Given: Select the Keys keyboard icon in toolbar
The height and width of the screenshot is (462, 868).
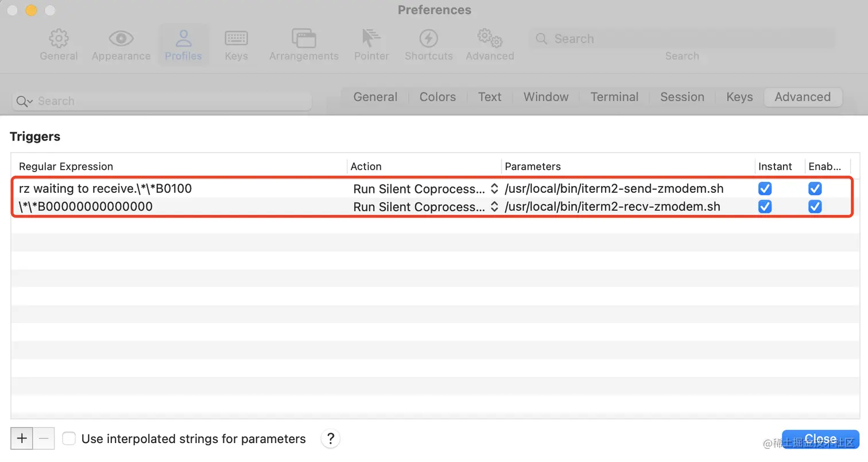Looking at the screenshot, I should pos(236,39).
